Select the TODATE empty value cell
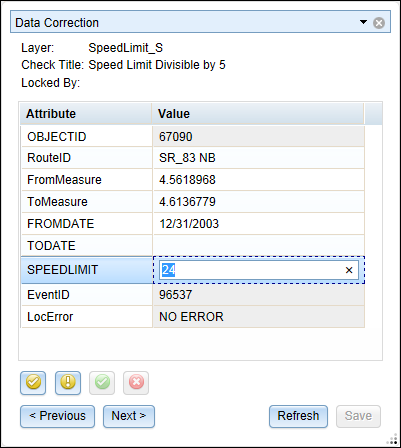This screenshot has height=448, width=401. point(259,246)
